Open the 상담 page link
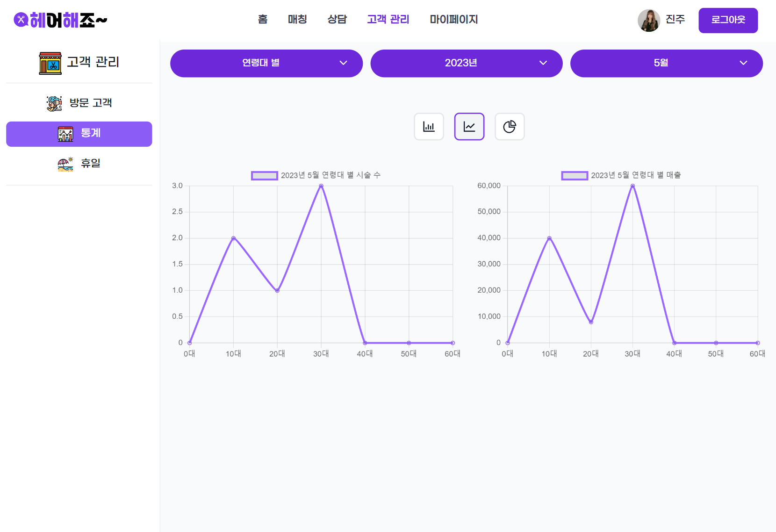The height and width of the screenshot is (532, 776). [x=337, y=20]
